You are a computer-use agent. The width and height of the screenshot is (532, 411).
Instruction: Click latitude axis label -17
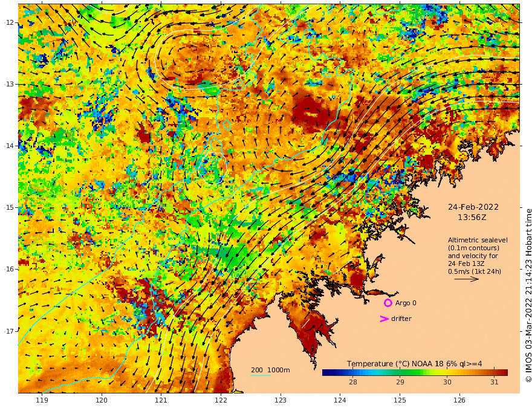(x=9, y=331)
